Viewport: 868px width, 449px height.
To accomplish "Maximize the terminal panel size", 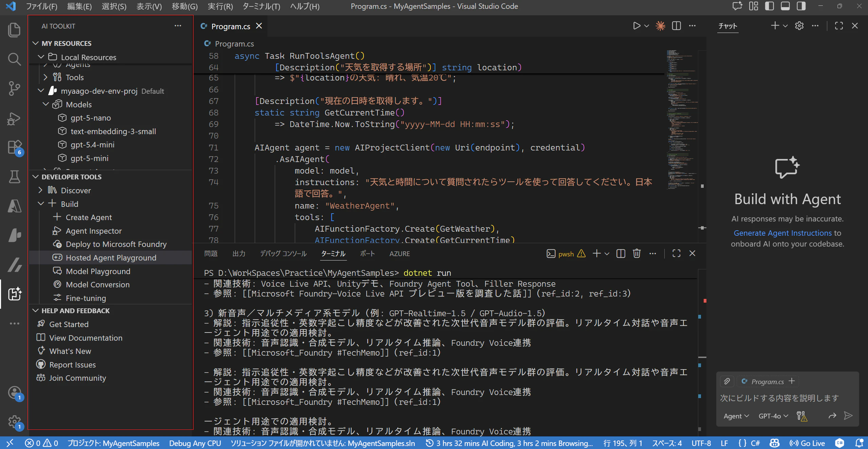I will click(676, 253).
